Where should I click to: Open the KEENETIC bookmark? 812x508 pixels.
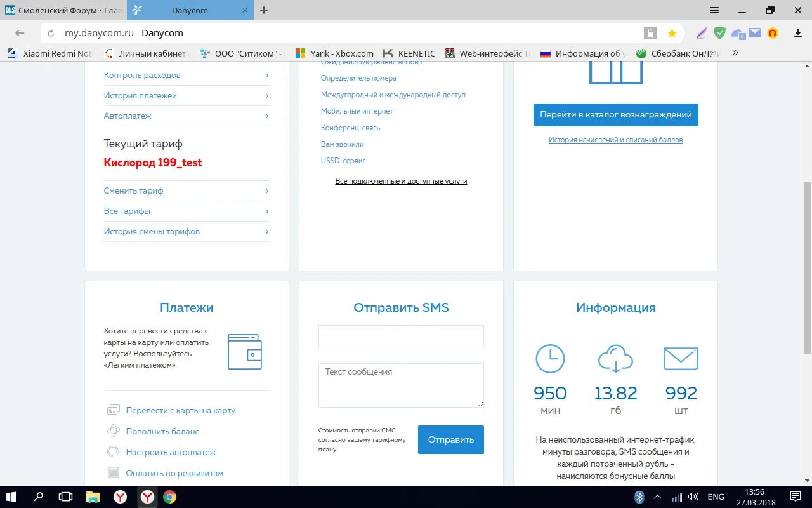point(409,53)
